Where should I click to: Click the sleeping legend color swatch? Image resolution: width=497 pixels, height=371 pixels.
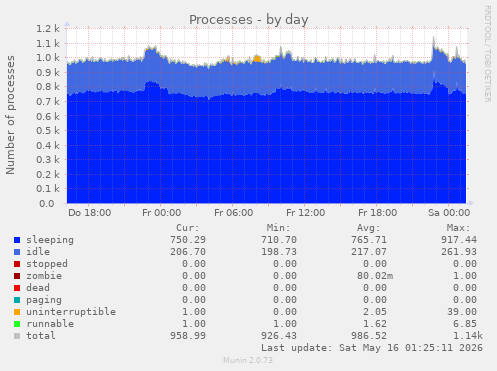pyautogui.click(x=17, y=240)
